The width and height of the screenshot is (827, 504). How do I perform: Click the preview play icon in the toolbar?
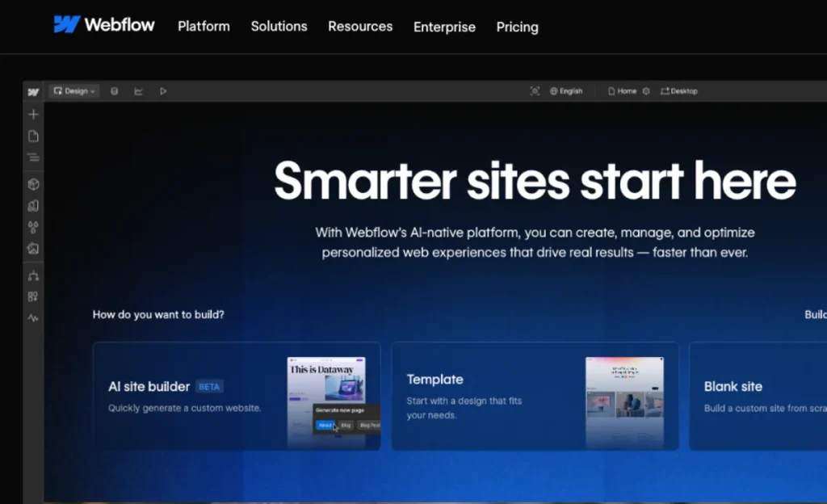[163, 90]
